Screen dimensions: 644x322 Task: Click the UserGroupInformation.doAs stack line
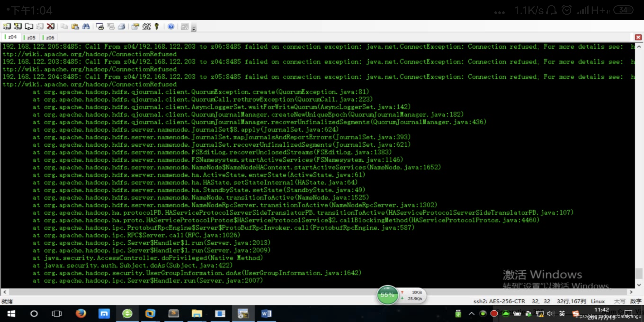point(197,273)
